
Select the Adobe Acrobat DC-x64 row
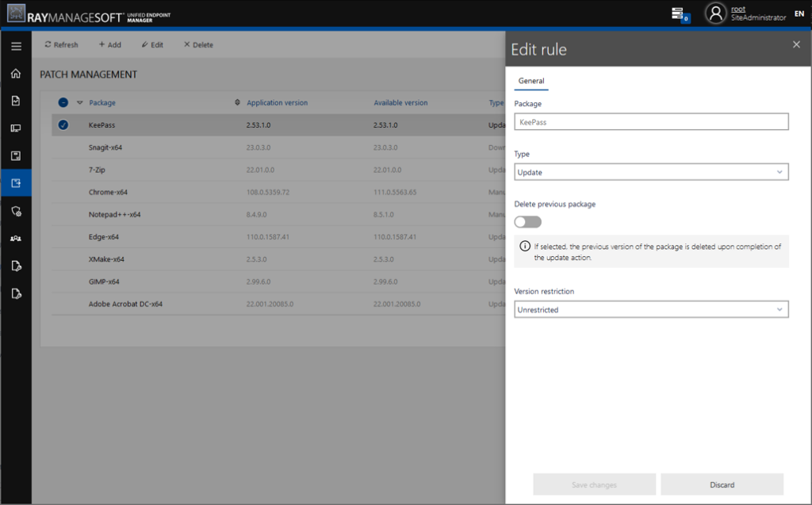point(278,304)
